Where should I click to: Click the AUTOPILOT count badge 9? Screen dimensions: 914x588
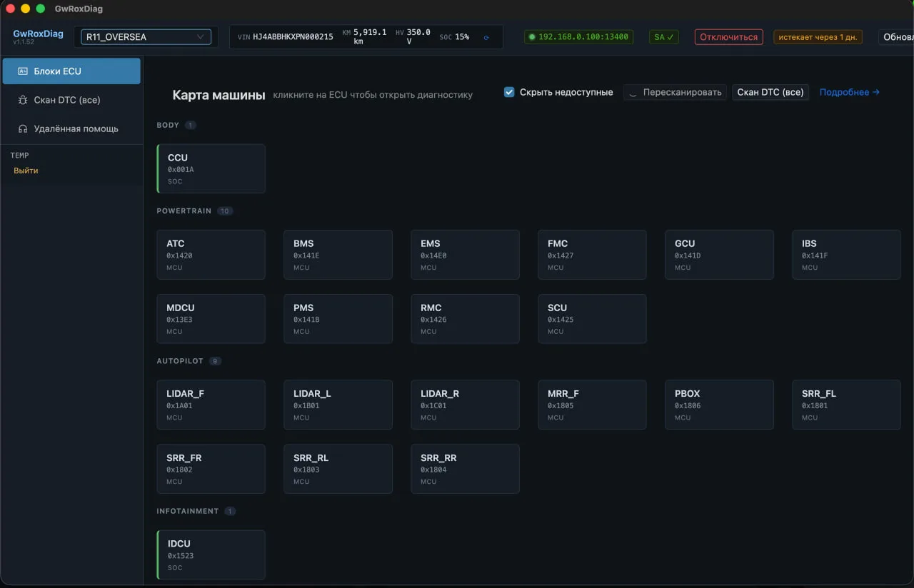point(215,361)
